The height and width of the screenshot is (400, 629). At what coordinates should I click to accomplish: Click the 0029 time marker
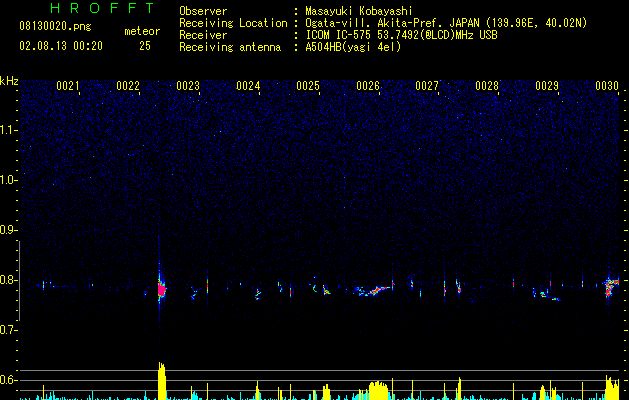[x=547, y=86]
